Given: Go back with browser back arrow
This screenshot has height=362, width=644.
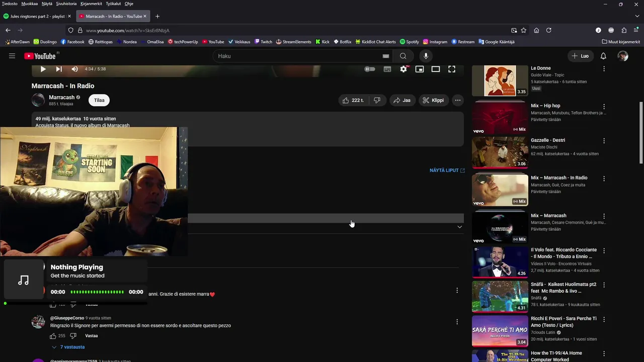Looking at the screenshot, I should (8, 30).
